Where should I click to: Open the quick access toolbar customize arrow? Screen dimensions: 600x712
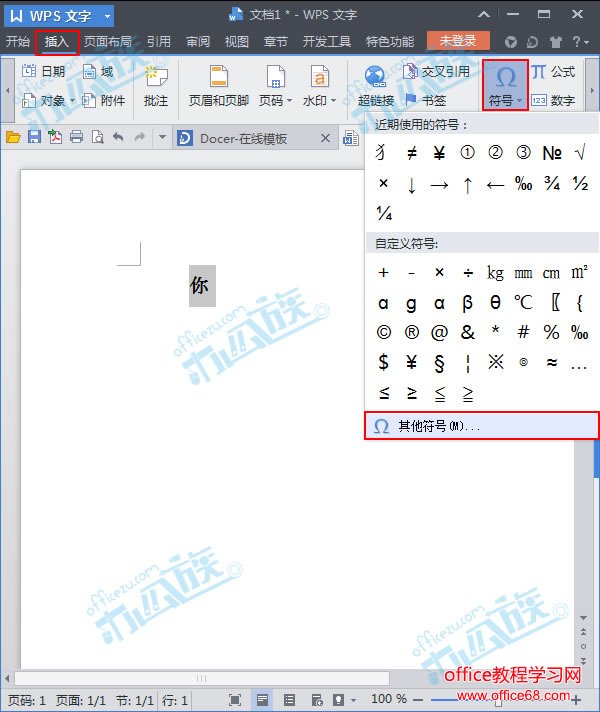point(162,136)
